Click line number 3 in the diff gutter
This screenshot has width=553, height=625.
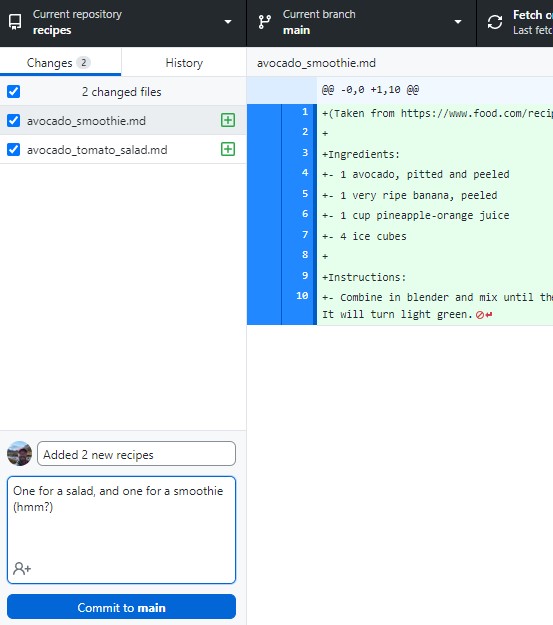pyautogui.click(x=305, y=153)
